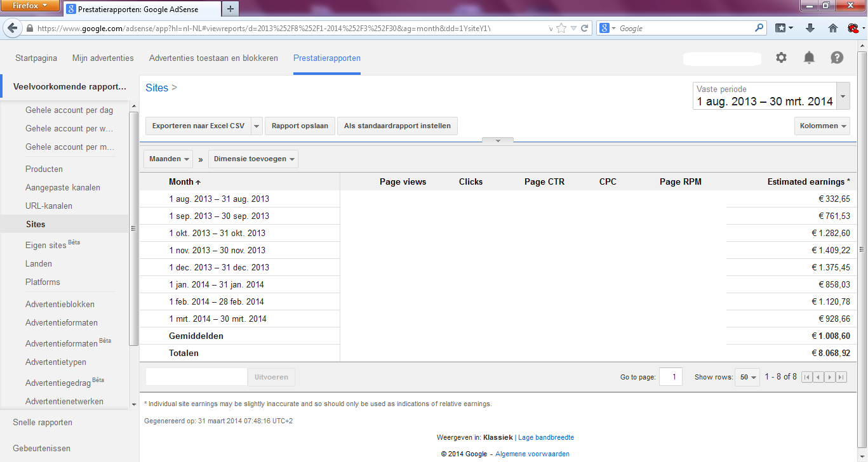Open Aangepaste kanalen report
The width and height of the screenshot is (868, 462).
63,187
